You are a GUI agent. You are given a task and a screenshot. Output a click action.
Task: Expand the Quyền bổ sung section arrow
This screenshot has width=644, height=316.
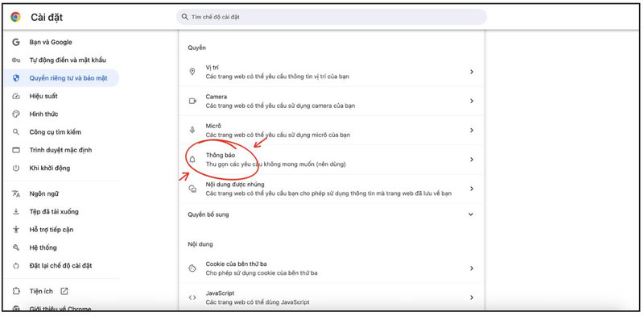(471, 214)
